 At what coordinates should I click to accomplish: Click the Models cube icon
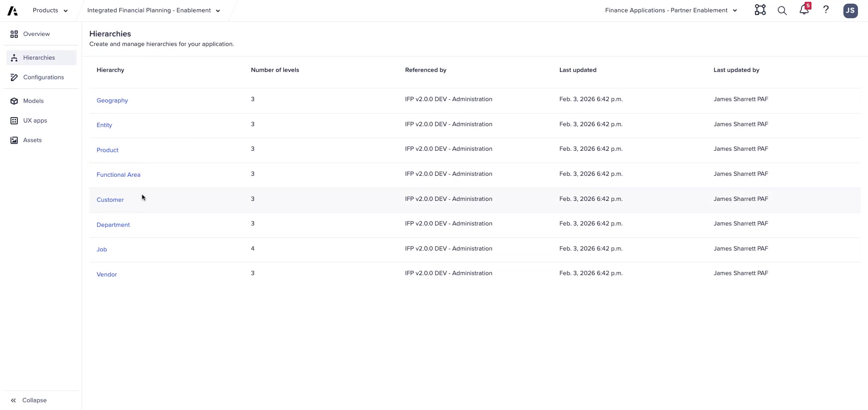(x=14, y=101)
